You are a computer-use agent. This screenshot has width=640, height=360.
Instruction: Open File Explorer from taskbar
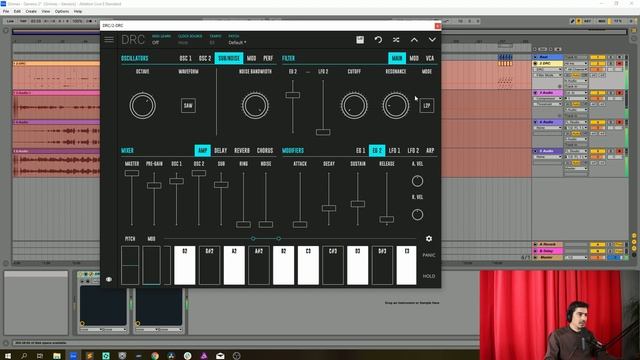(57, 356)
